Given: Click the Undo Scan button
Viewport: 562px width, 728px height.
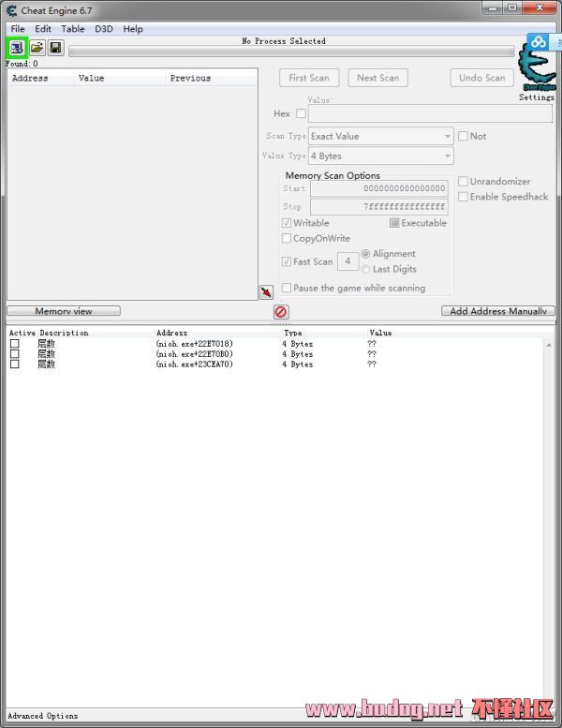Looking at the screenshot, I should [x=482, y=78].
